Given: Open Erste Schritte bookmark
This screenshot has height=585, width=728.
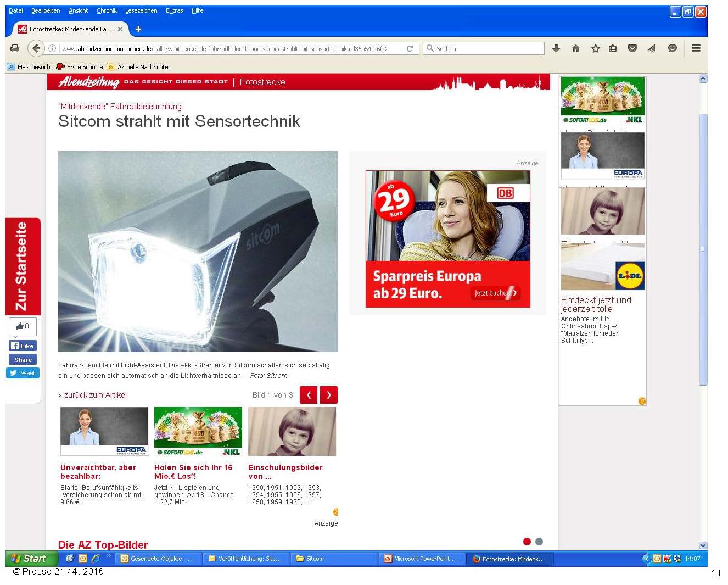Looking at the screenshot, I should click(80, 66).
